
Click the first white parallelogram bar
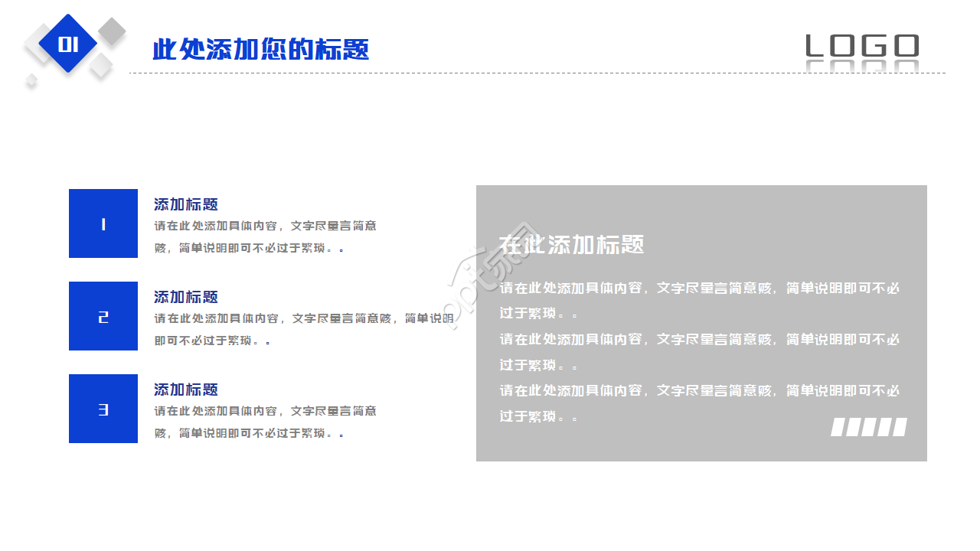(838, 426)
